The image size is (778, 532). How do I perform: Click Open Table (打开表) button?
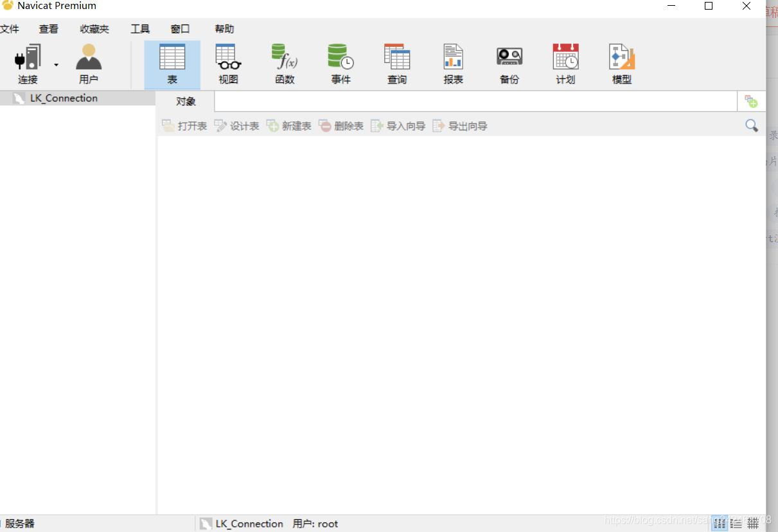click(184, 126)
